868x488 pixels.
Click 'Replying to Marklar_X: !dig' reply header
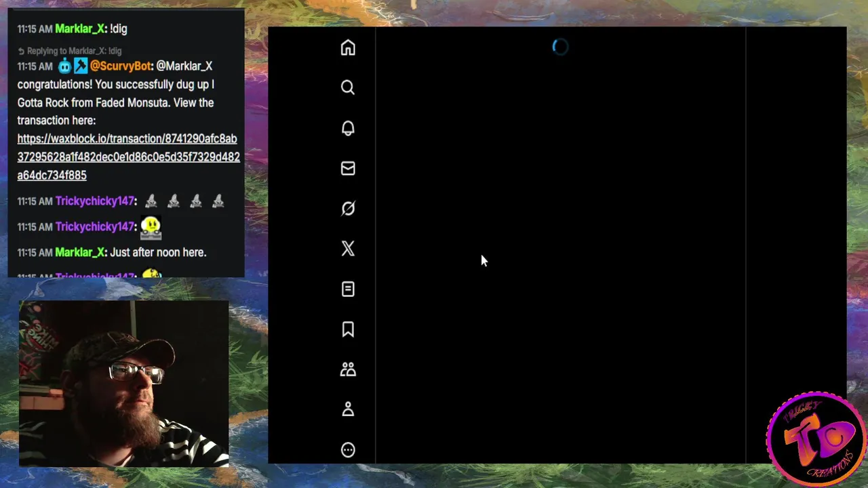69,51
